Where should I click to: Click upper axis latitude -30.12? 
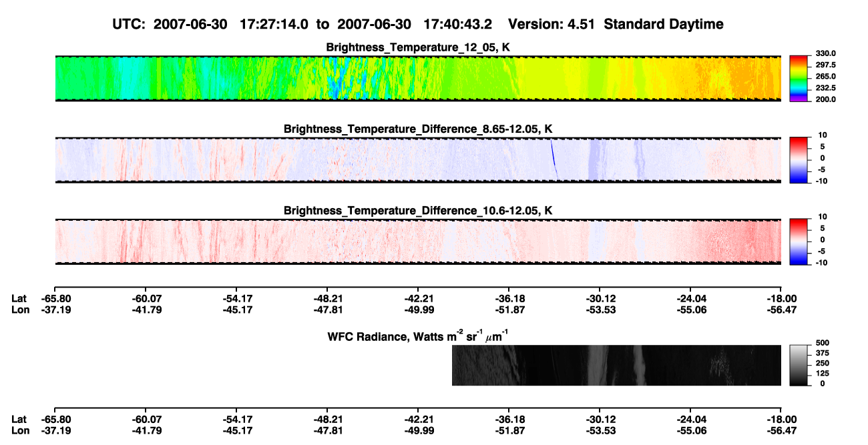[600, 299]
